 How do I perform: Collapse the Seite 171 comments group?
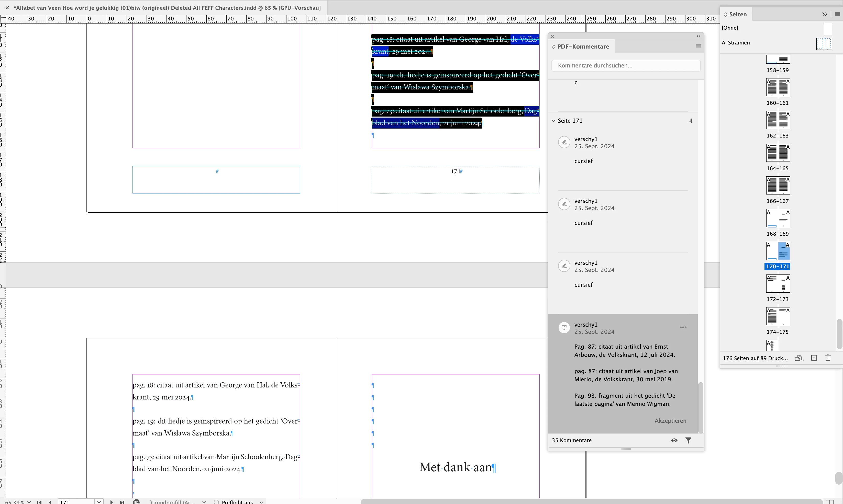[x=553, y=121]
